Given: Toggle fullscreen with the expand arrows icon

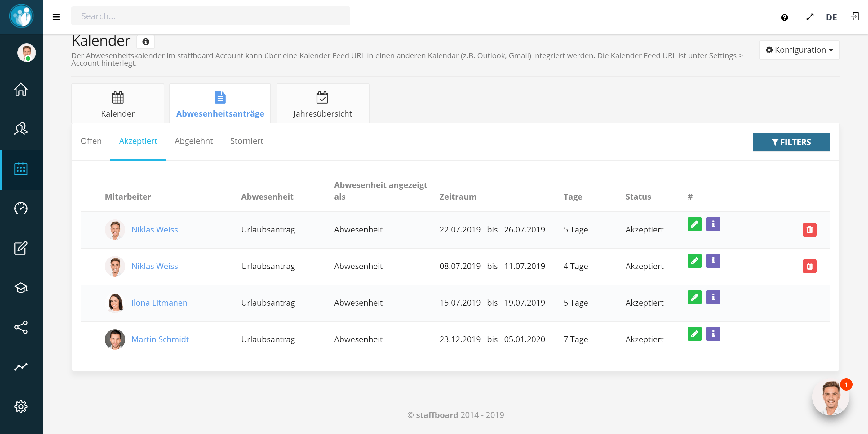Looking at the screenshot, I should 810,17.
